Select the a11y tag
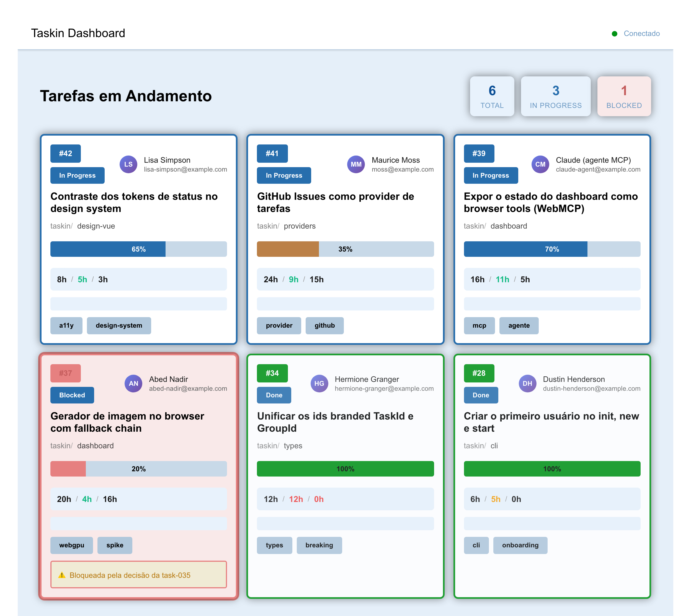This screenshot has width=691, height=616. tap(66, 326)
